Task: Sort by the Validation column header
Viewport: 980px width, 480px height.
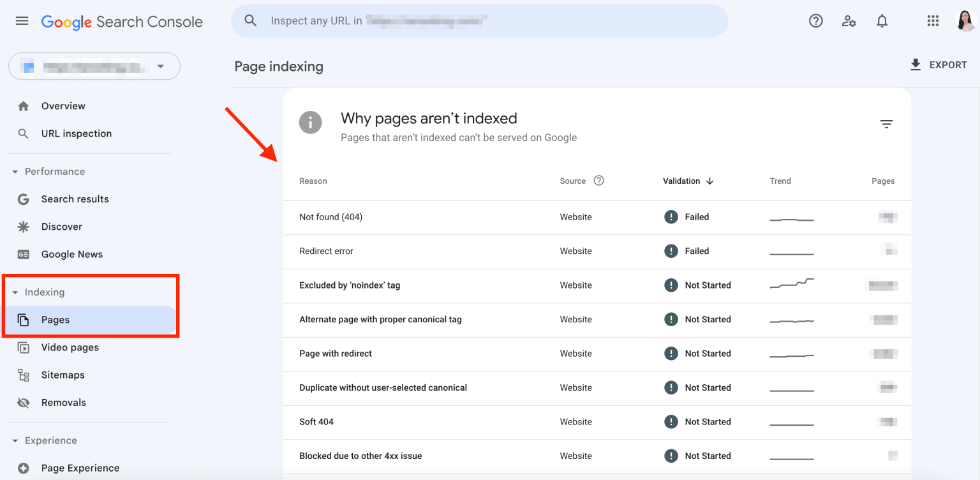Action: [x=681, y=181]
